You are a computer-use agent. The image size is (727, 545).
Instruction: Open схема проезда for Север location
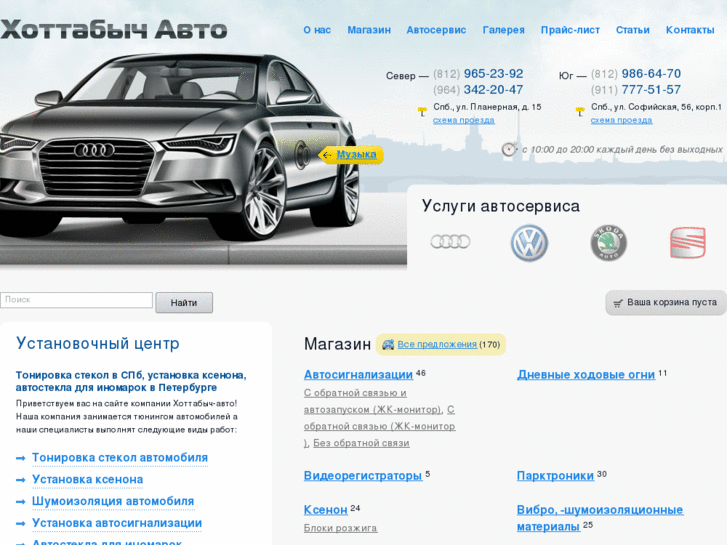coord(464,120)
